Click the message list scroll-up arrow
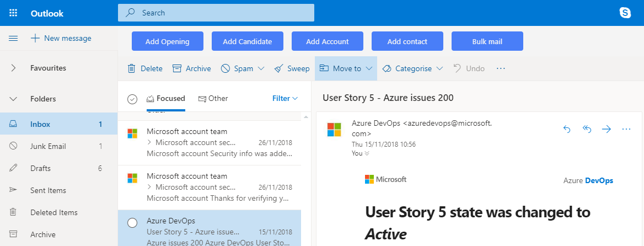The image size is (644, 246). click(x=305, y=117)
